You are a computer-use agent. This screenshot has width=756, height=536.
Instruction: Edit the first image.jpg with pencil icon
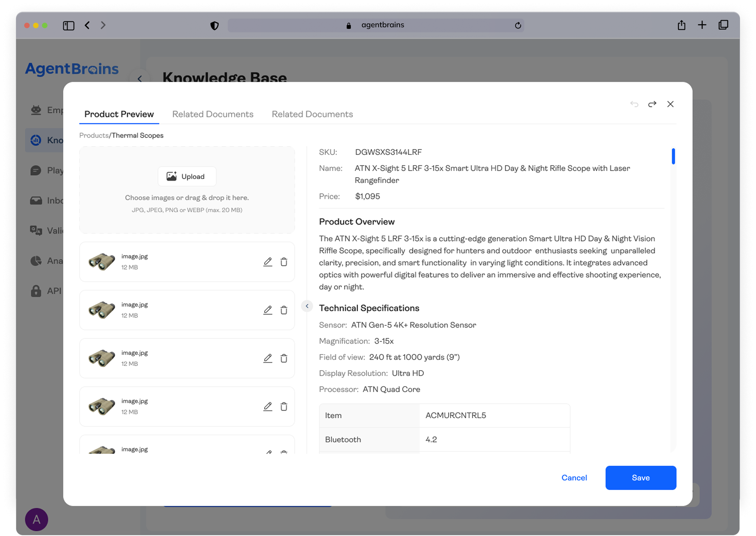click(267, 262)
